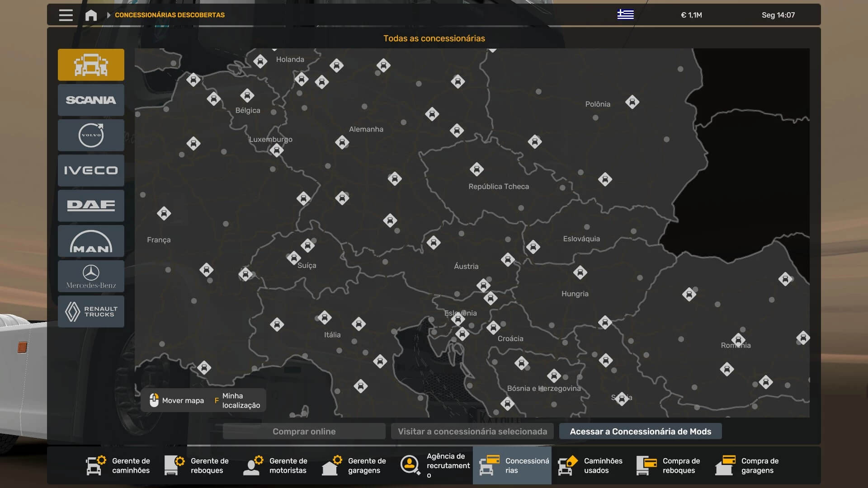
Task: Go to the home screen icon
Action: pyautogui.click(x=91, y=15)
